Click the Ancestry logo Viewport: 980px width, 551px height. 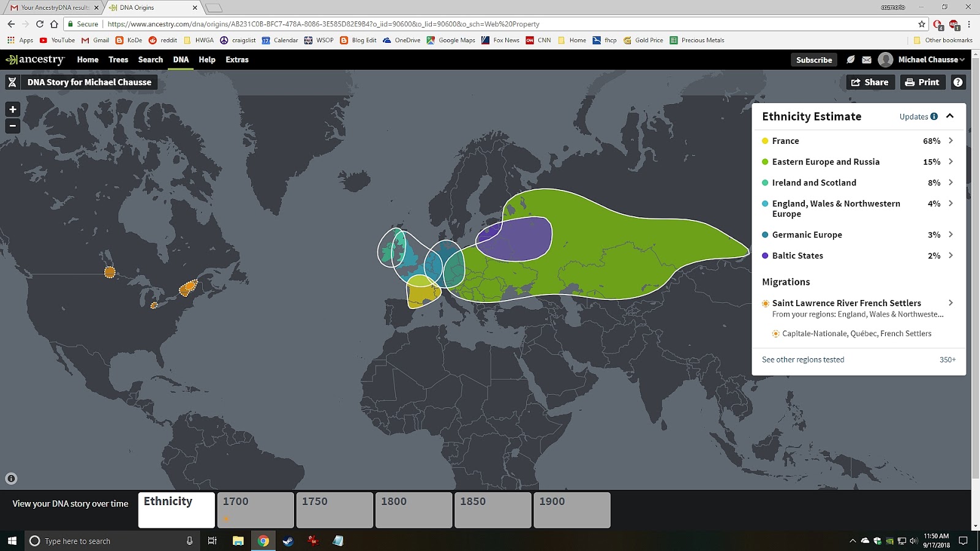(35, 59)
